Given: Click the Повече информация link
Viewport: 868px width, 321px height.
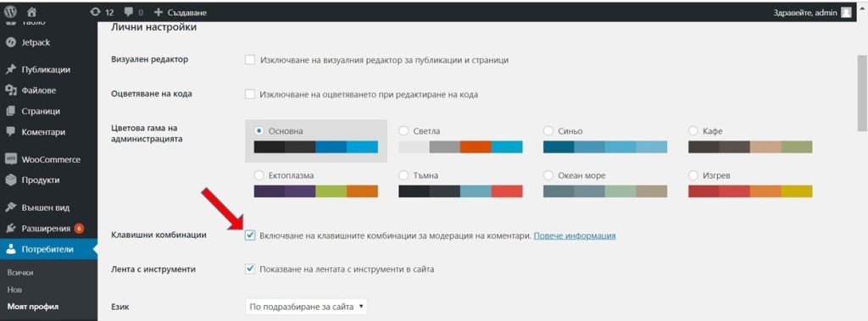Looking at the screenshot, I should point(575,235).
